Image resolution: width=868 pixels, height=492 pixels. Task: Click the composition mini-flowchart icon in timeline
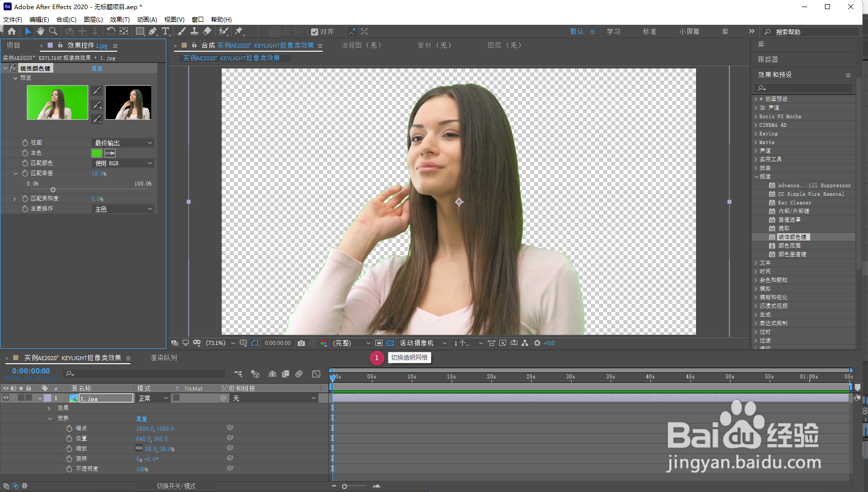coord(238,374)
